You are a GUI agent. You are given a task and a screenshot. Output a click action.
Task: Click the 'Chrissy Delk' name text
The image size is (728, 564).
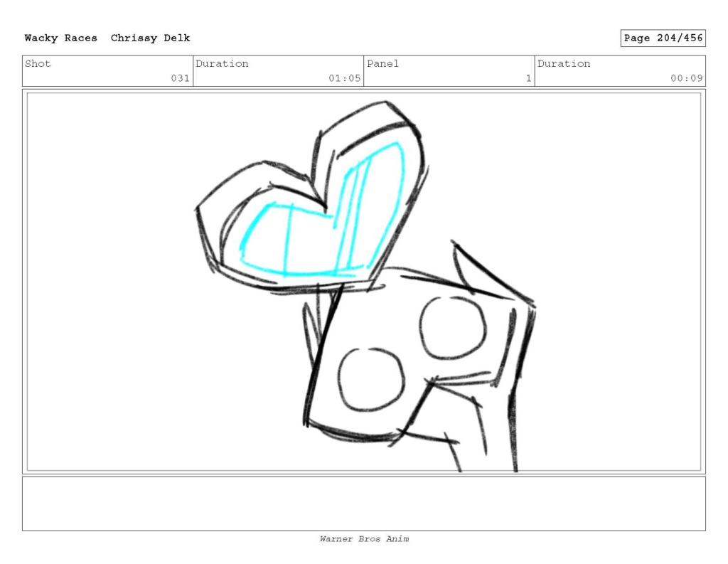pyautogui.click(x=151, y=38)
